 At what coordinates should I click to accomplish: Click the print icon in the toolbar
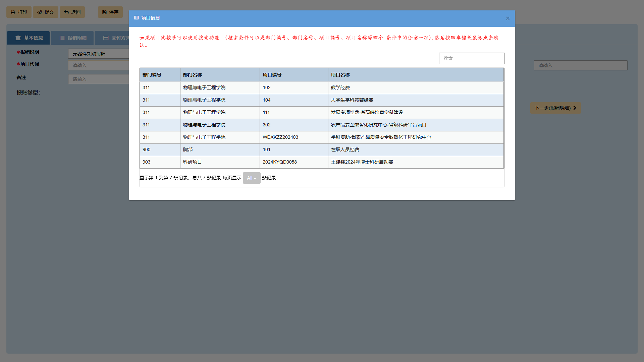pyautogui.click(x=13, y=12)
